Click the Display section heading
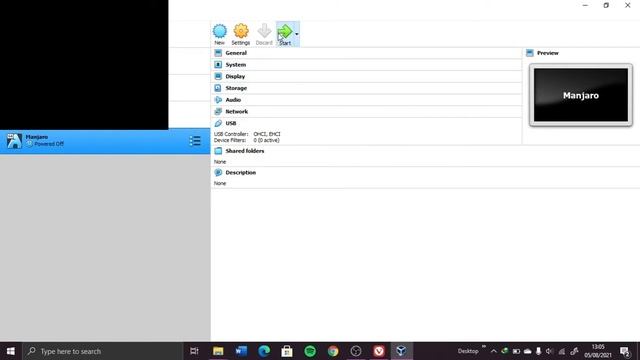Screen dimensions: 640x360 tap(235, 76)
